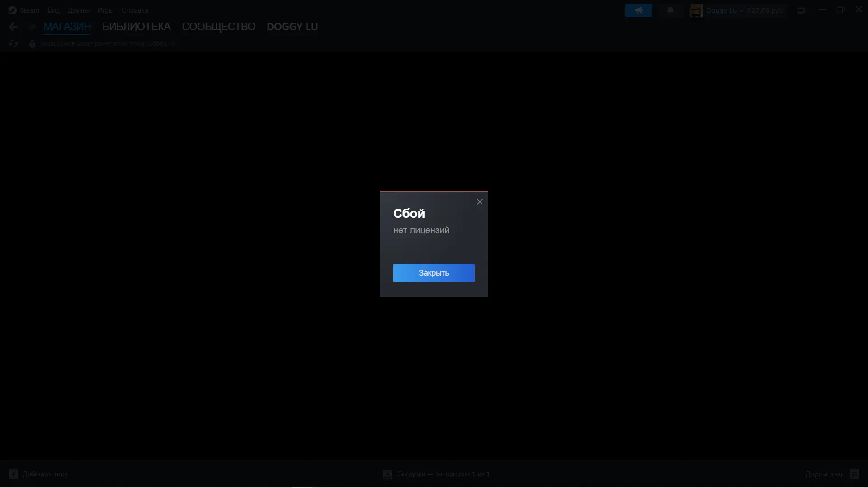Screen dimensions: 868x488
Task: Close the Сбой dialog with Закрыть button
Action: [x=434, y=273]
